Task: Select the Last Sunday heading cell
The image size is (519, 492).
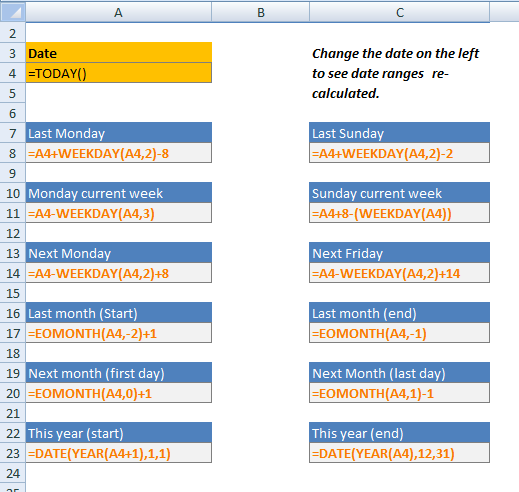Action: tap(399, 133)
